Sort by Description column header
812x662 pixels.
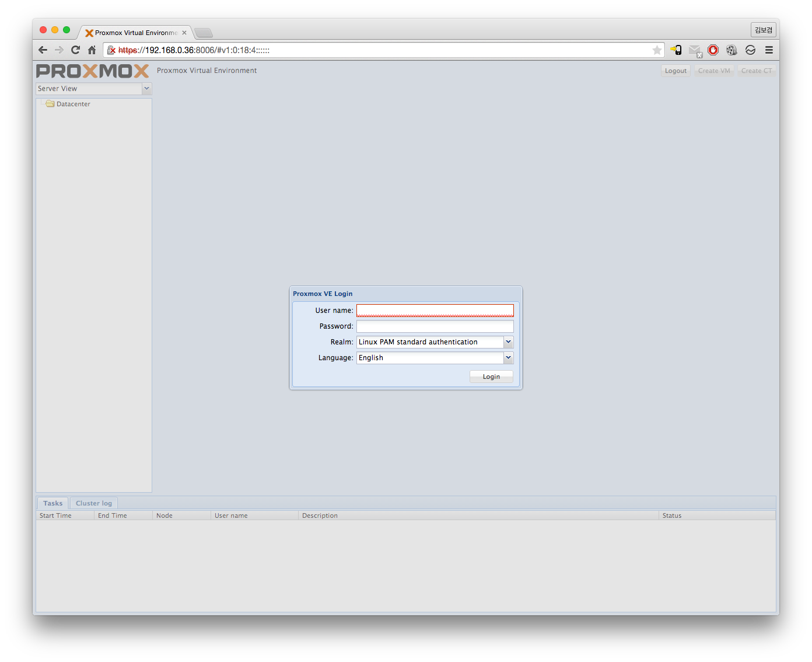[x=478, y=515]
